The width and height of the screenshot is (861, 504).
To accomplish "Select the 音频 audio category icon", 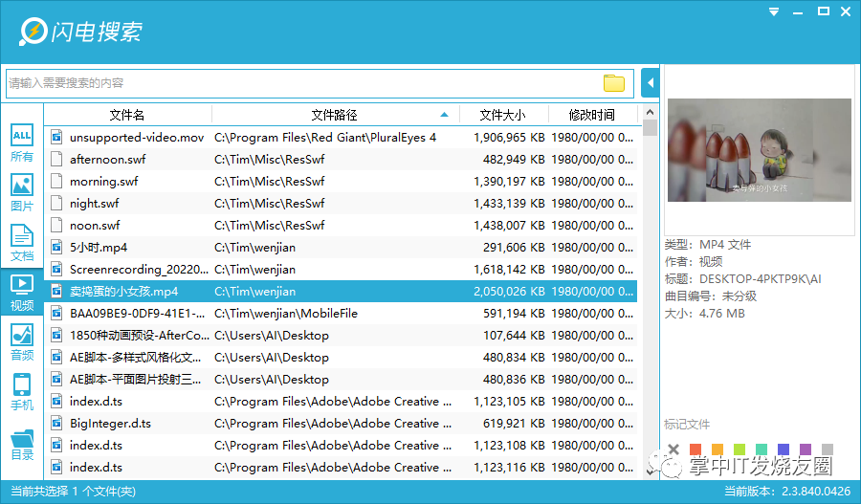I will [x=22, y=341].
